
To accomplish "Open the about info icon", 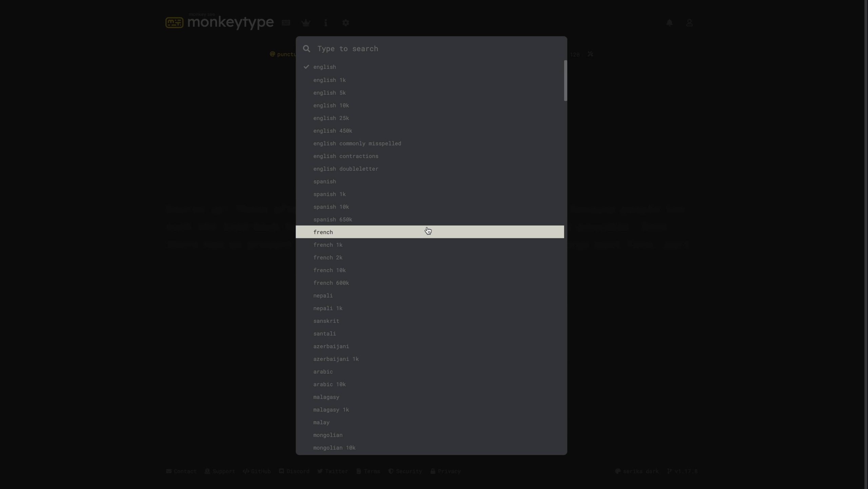I will (325, 23).
